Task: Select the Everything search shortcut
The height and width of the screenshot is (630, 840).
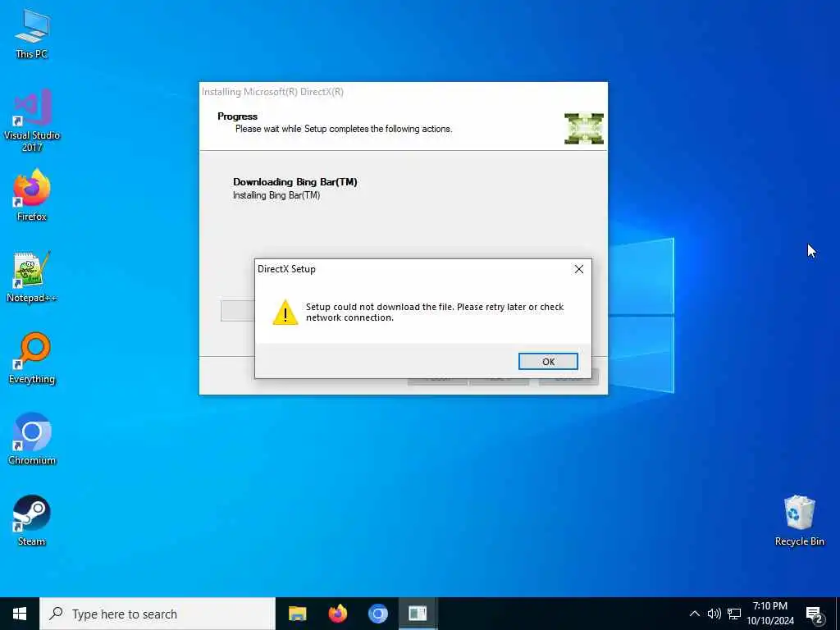Action: (32, 358)
